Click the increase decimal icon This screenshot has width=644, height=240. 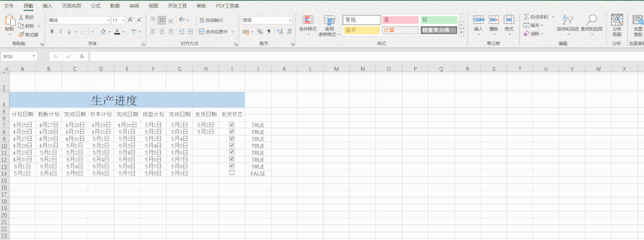pyautogui.click(x=280, y=32)
